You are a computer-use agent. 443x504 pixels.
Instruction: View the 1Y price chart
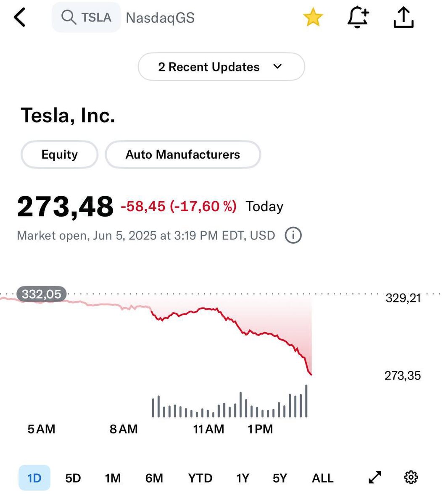(243, 478)
